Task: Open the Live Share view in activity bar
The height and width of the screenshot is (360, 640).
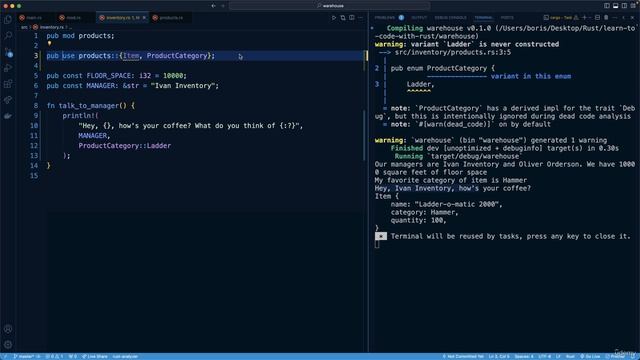Action: tap(8, 100)
